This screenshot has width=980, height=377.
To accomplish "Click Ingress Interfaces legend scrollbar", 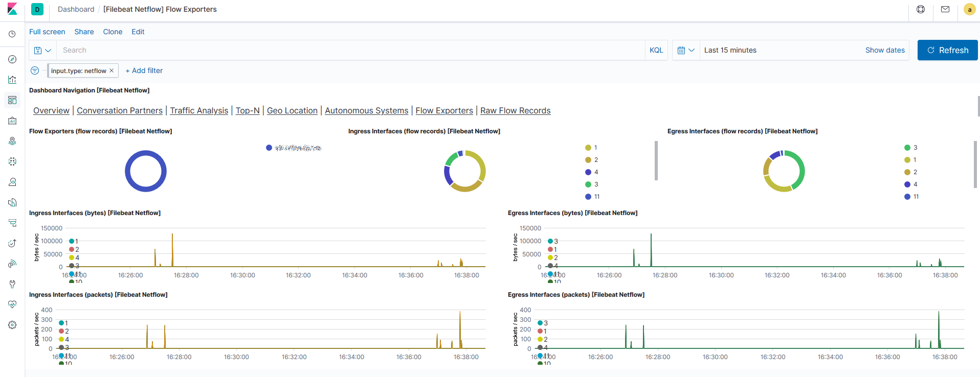I will pos(656,160).
